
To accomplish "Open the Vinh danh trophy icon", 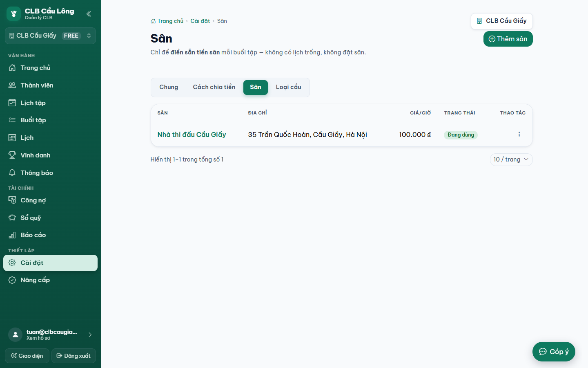I will click(12, 155).
